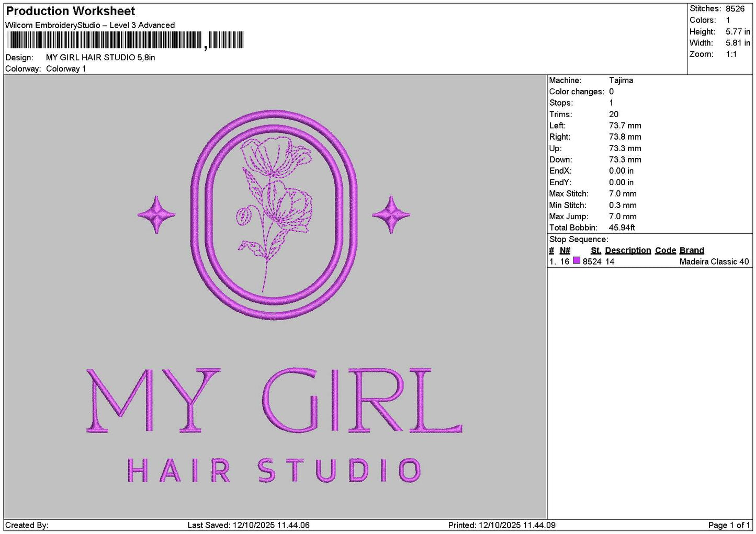Click the Colors value 1
This screenshot has height=534, width=756.
coord(728,20)
